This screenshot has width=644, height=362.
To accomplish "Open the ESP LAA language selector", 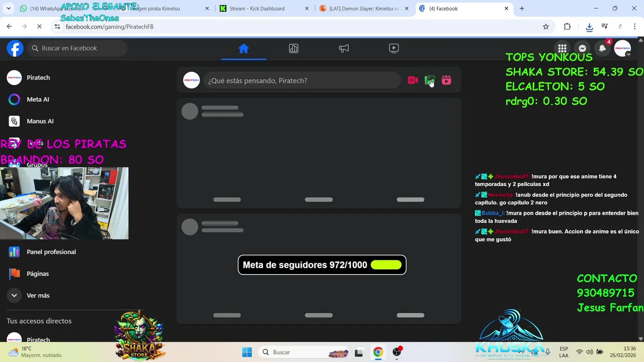I will 564,352.
